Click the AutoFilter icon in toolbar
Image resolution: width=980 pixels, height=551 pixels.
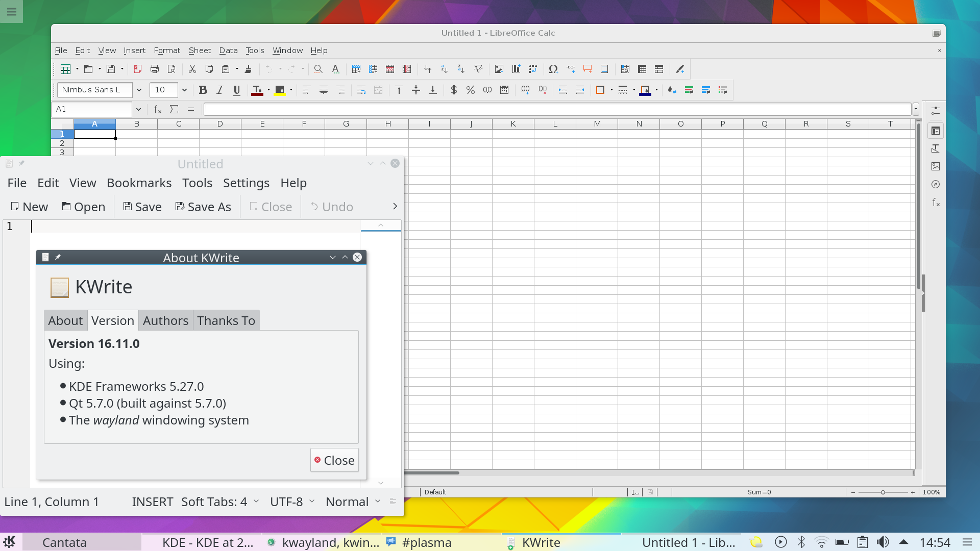coord(479,69)
